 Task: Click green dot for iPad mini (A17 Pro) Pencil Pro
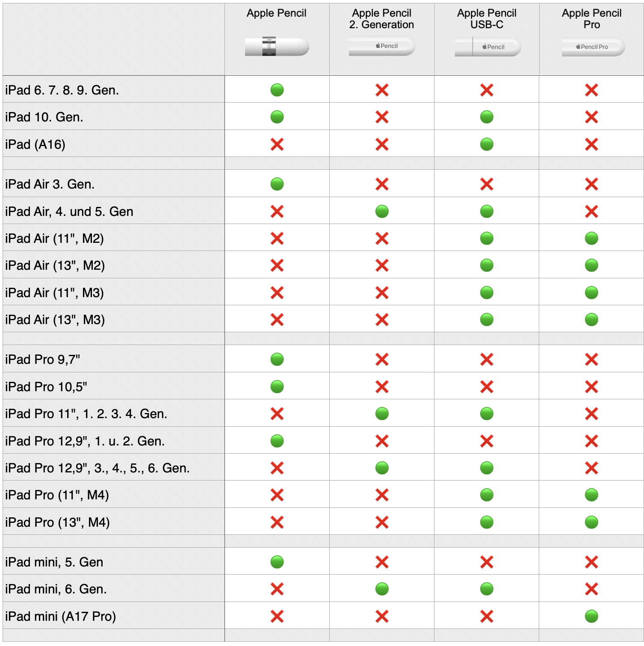pos(591,616)
